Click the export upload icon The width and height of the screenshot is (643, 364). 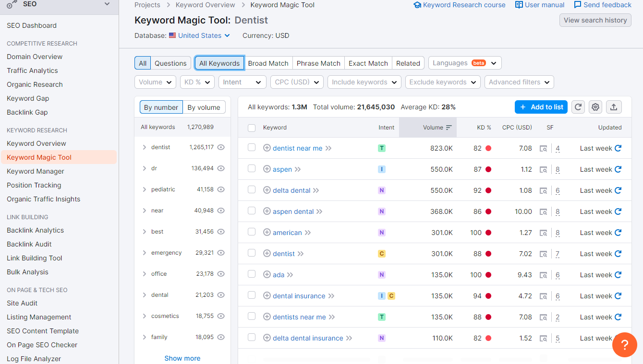613,107
